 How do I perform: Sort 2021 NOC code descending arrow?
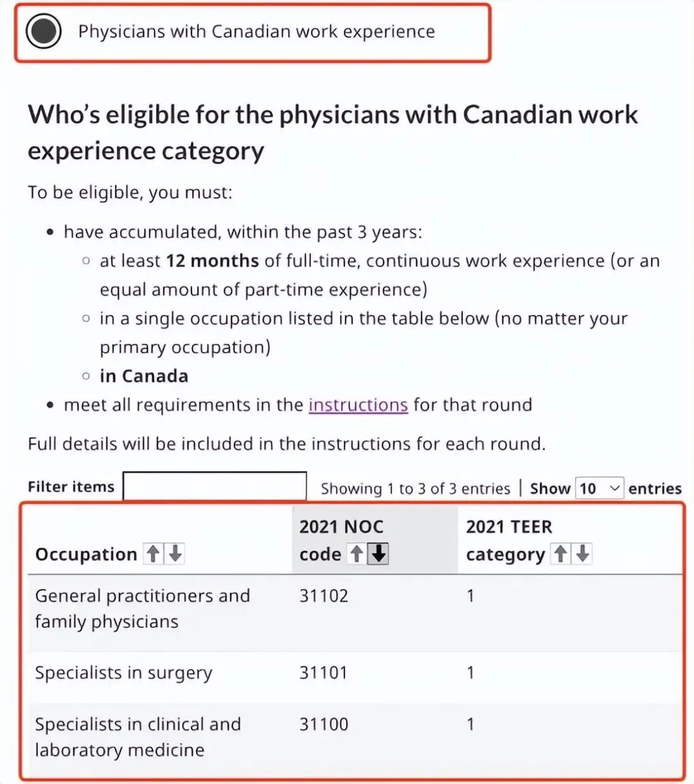pyautogui.click(x=378, y=553)
